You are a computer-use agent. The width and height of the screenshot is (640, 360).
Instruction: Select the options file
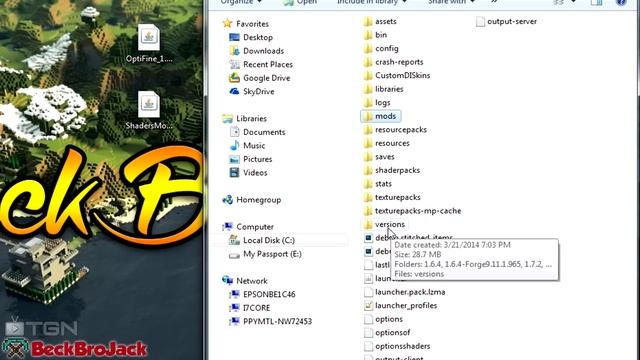click(383, 318)
